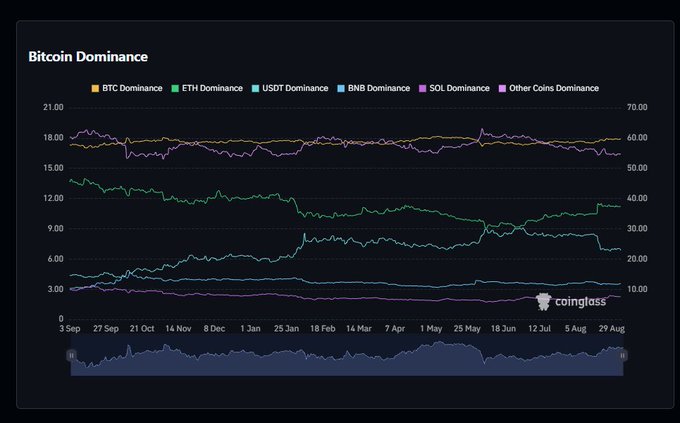Grab the left range slider handle
The image size is (680, 423).
click(72, 356)
